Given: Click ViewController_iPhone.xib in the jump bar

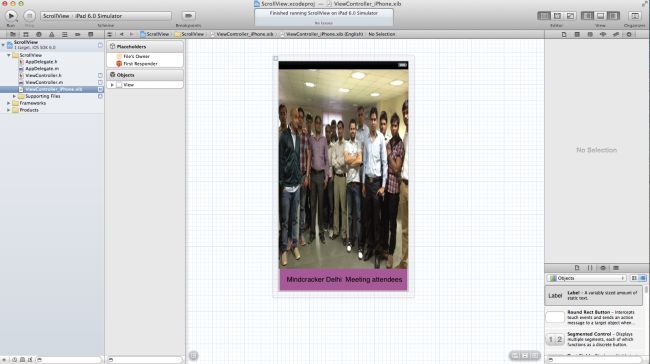Looking at the screenshot, I should click(x=242, y=34).
